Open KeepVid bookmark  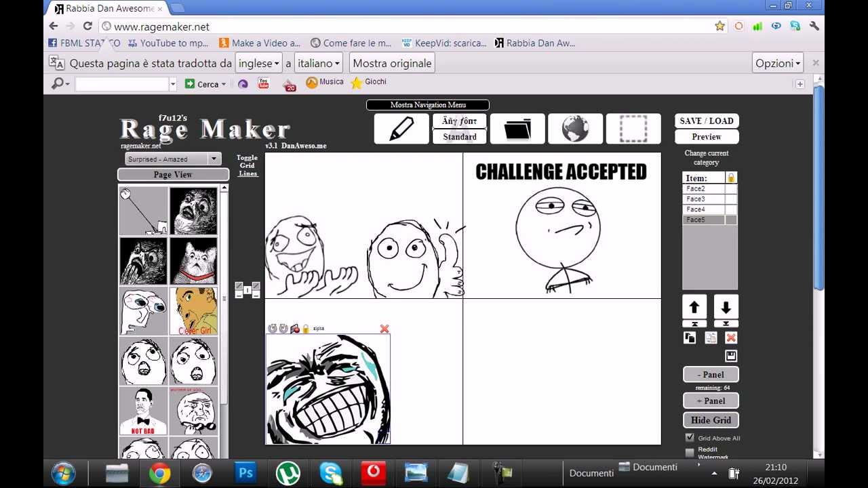pos(444,43)
